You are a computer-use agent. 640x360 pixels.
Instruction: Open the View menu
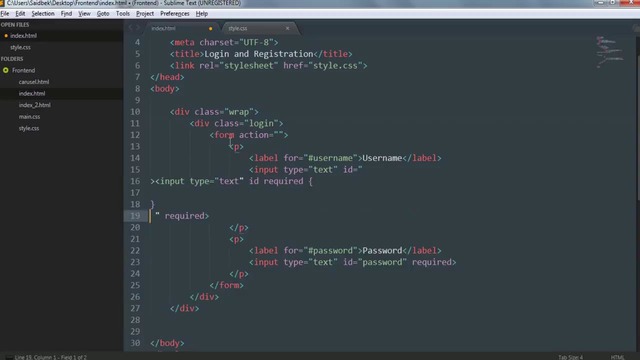84,13
